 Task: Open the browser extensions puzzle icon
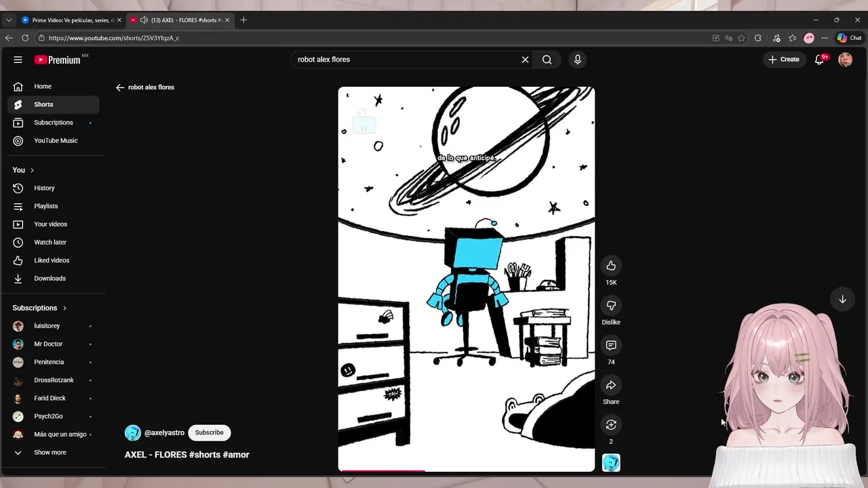click(x=758, y=38)
